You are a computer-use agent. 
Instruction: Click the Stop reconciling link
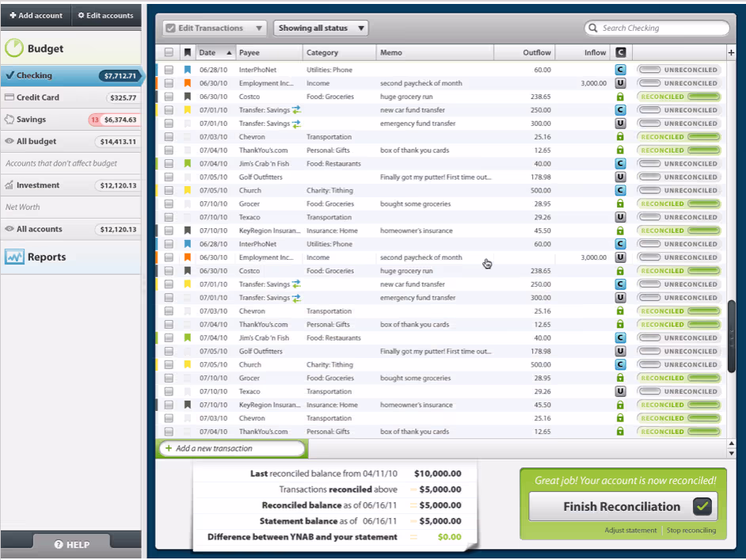point(691,530)
